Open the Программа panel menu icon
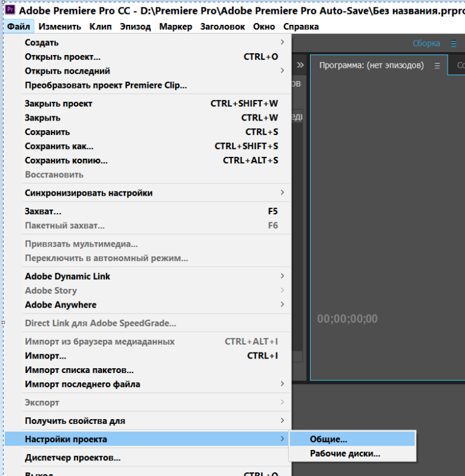 (x=437, y=65)
